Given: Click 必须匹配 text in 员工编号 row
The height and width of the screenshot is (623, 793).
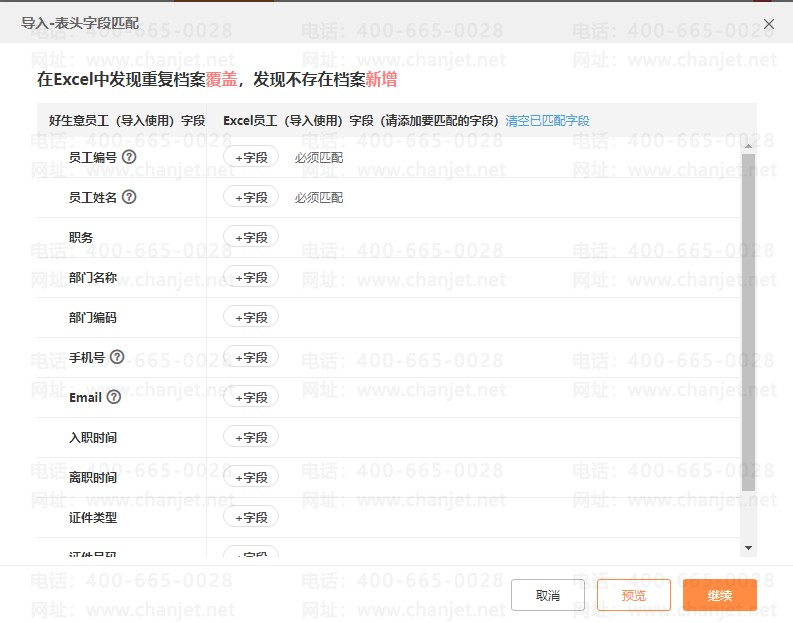Looking at the screenshot, I should (x=319, y=157).
